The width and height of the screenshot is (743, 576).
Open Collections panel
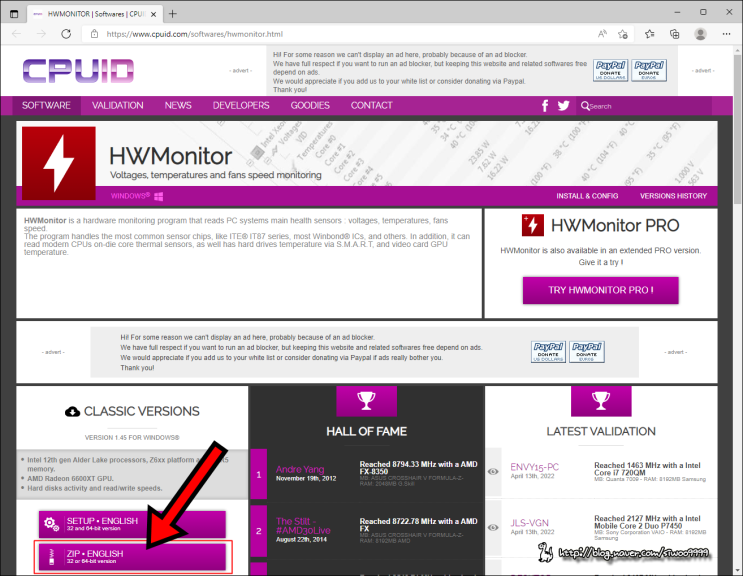(674, 34)
